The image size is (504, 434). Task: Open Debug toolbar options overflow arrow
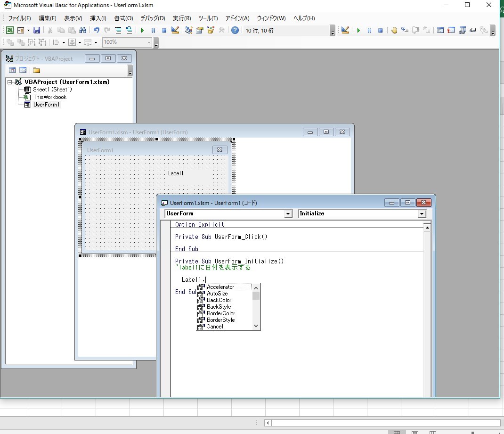[x=493, y=31]
